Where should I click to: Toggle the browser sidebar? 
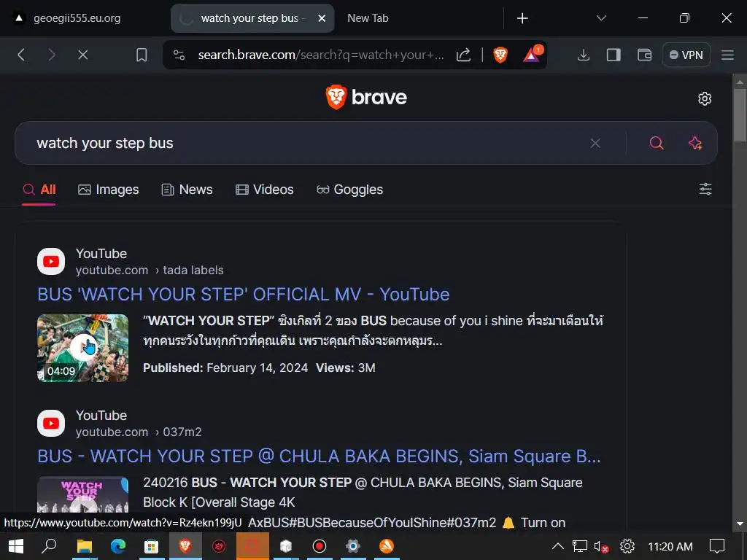pyautogui.click(x=614, y=55)
